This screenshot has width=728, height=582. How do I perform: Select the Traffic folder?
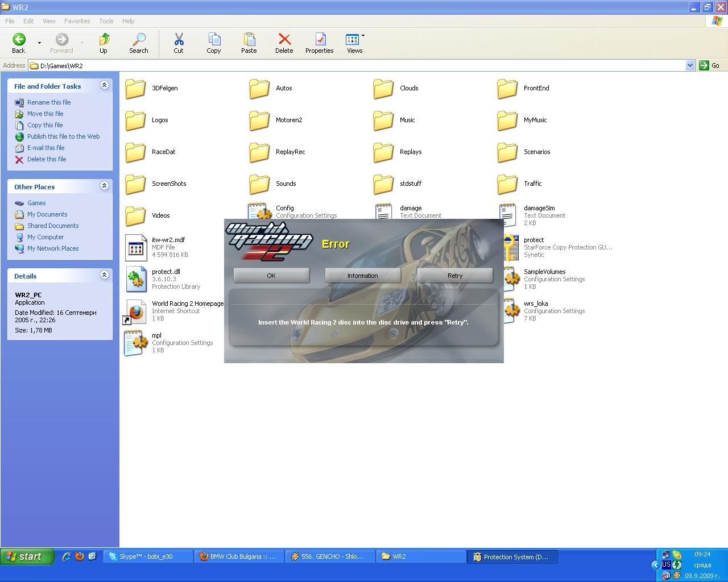(x=519, y=184)
